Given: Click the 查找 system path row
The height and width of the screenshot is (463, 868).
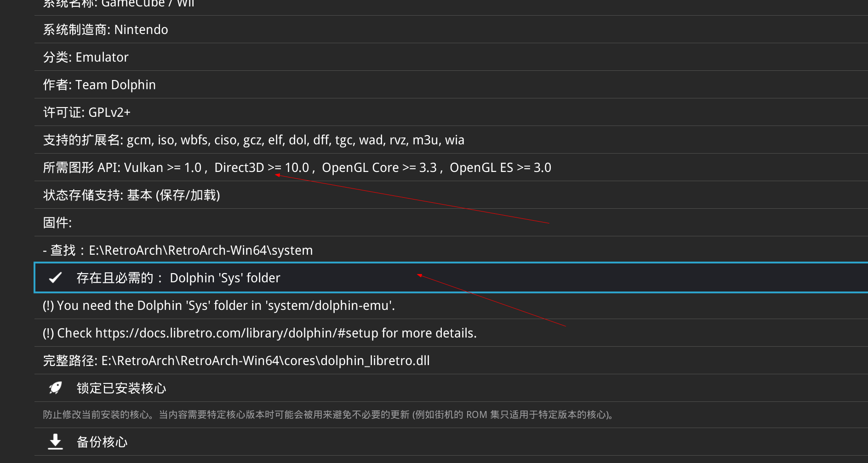Looking at the screenshot, I should coord(451,250).
